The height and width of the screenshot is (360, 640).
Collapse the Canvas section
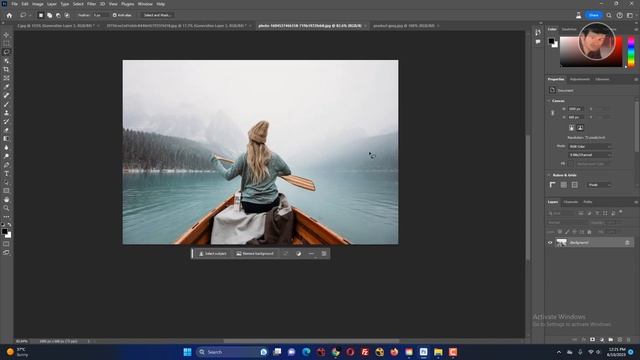click(x=549, y=100)
